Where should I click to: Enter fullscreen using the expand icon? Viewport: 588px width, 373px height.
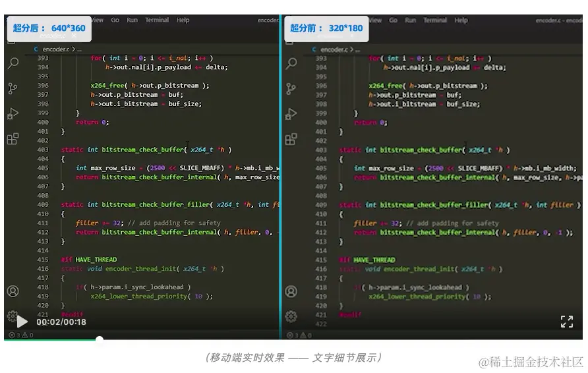(567, 321)
